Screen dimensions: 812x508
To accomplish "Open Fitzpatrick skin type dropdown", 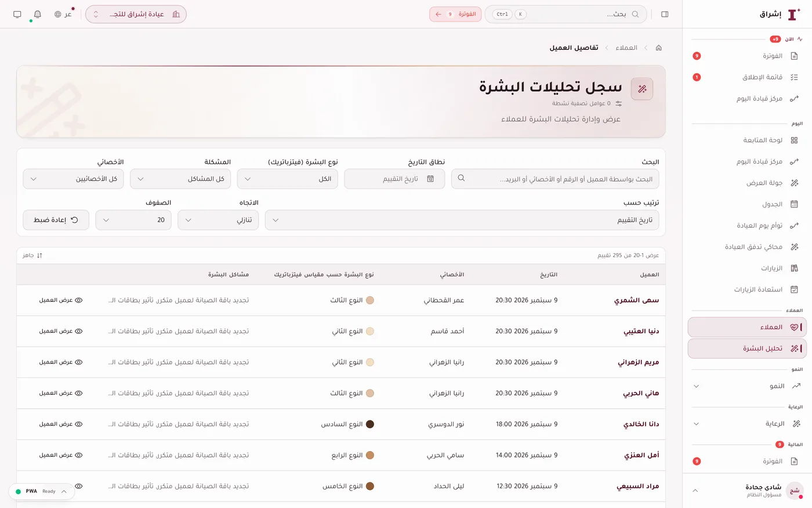I will click(287, 179).
